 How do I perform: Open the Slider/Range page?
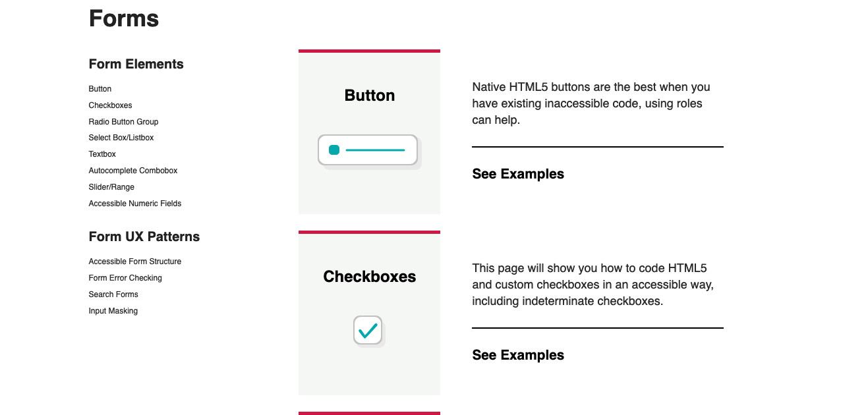pyautogui.click(x=111, y=186)
